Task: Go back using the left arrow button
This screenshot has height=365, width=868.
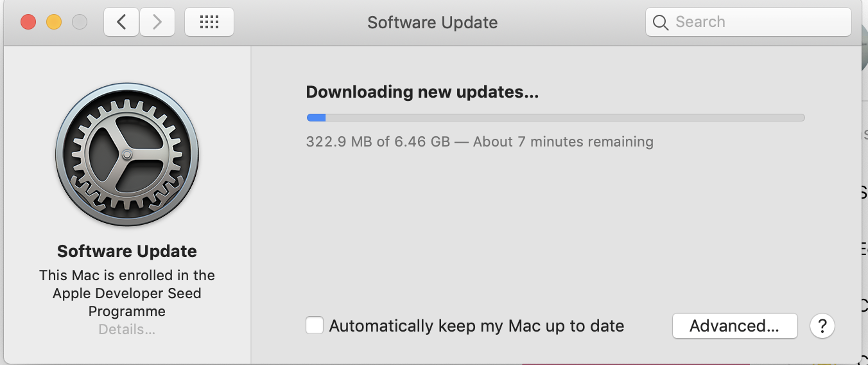Action: [x=121, y=22]
